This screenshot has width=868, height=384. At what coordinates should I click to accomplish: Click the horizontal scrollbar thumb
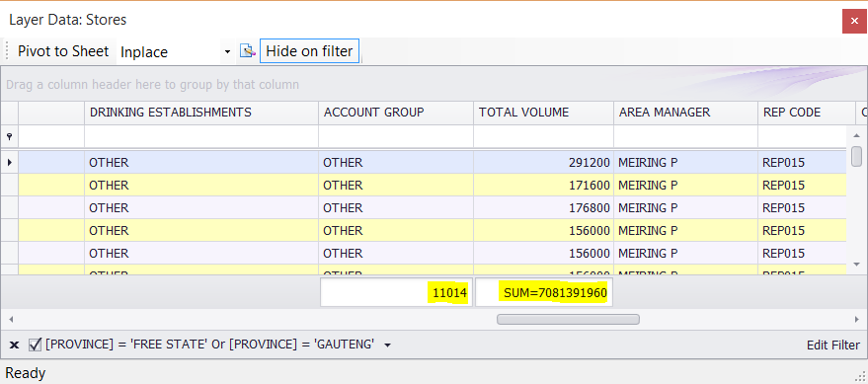pyautogui.click(x=568, y=319)
